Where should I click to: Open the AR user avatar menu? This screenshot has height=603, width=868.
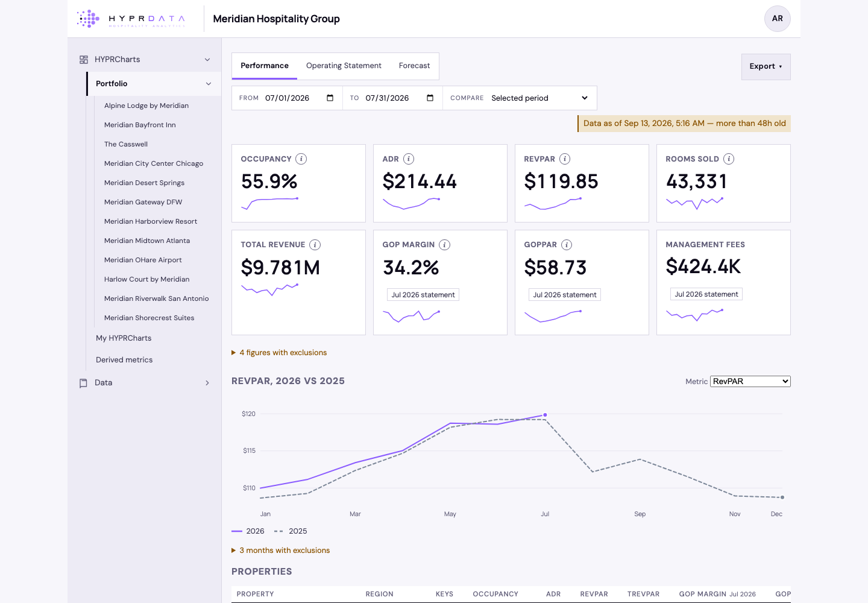click(778, 19)
